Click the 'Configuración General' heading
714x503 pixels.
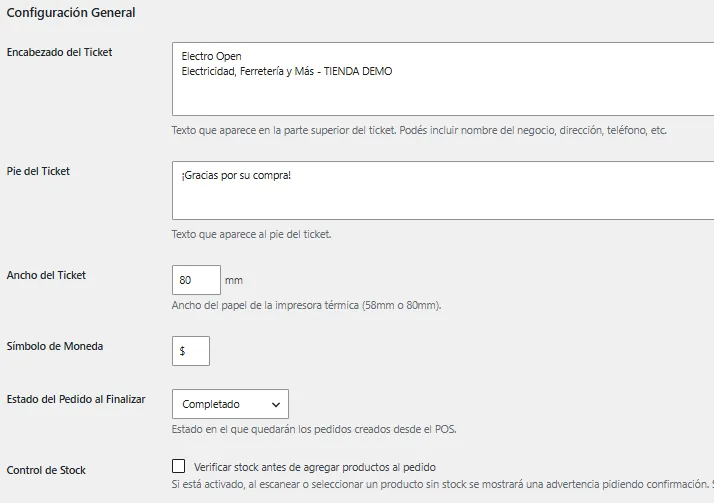coord(71,13)
